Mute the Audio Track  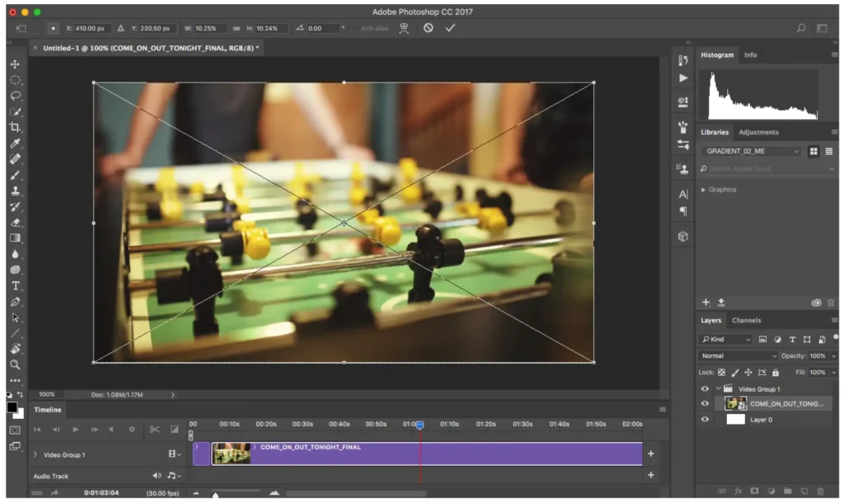tap(157, 476)
